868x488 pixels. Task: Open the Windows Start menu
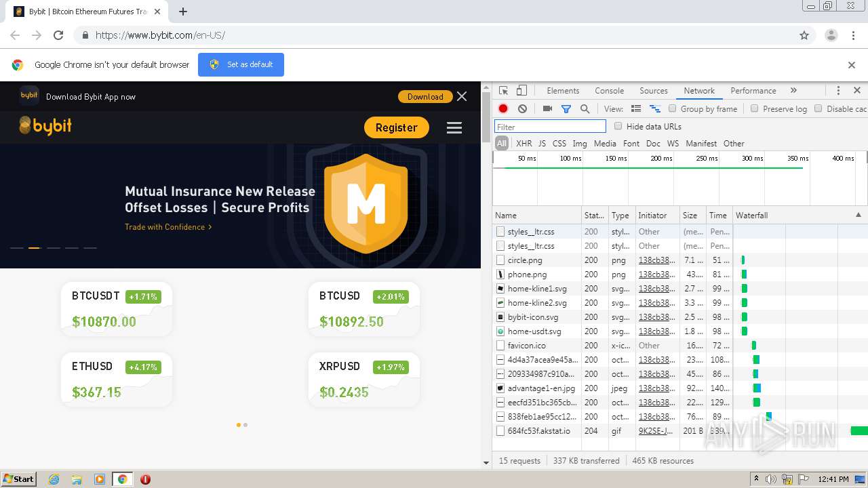[19, 479]
